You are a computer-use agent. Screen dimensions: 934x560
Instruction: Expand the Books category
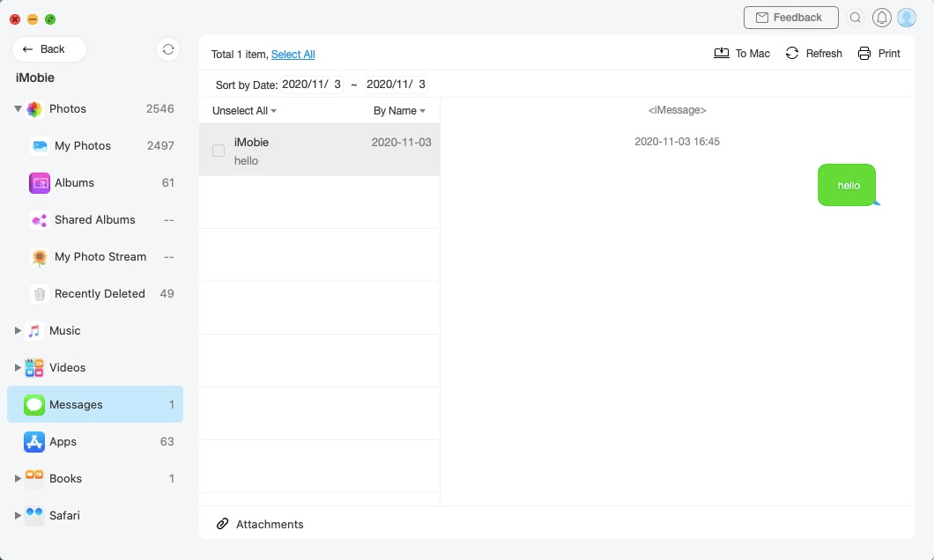point(18,478)
